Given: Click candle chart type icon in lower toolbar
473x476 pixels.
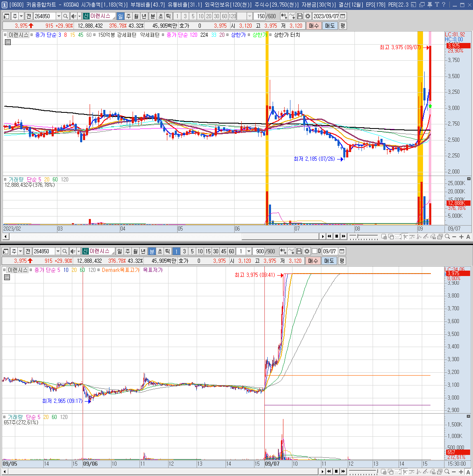Looking at the screenshot, I should tap(283, 251).
